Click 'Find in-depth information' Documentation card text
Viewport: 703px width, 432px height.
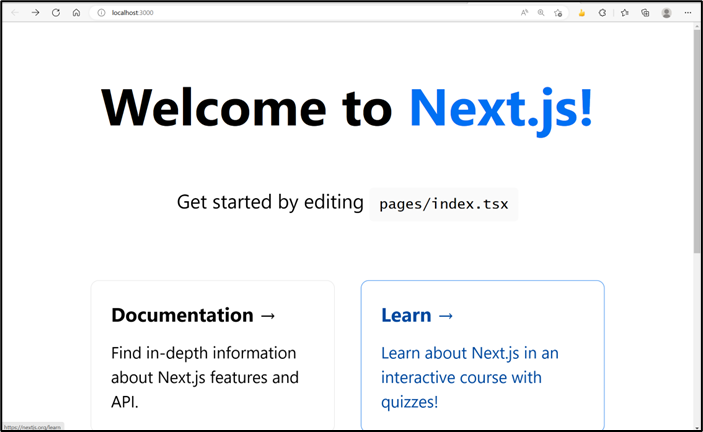tap(204, 353)
